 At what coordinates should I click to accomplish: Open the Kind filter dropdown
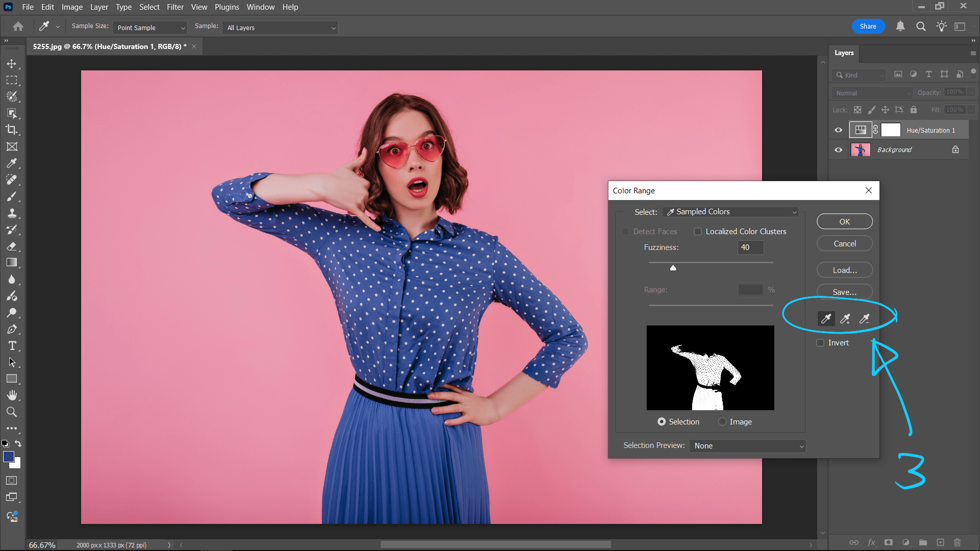pyautogui.click(x=859, y=75)
